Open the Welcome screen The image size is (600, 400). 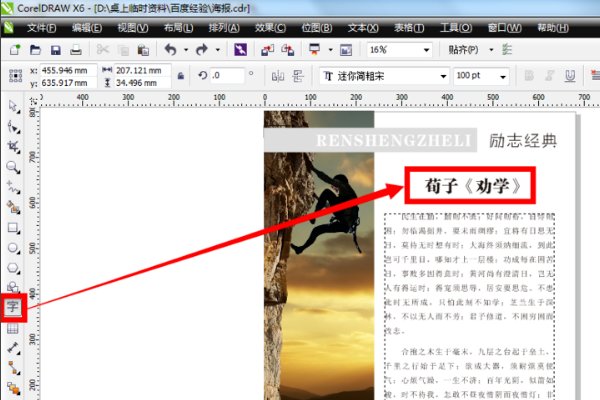click(x=346, y=50)
